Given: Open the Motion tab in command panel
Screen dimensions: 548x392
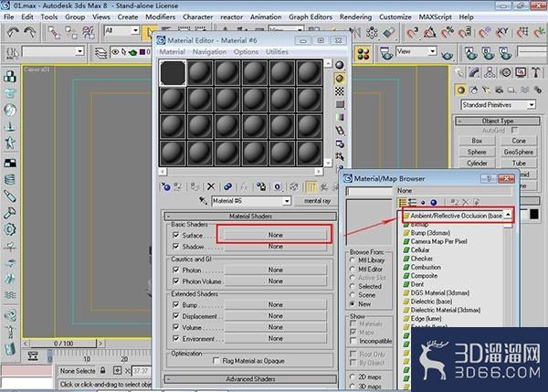Looking at the screenshot, I should (x=506, y=72).
